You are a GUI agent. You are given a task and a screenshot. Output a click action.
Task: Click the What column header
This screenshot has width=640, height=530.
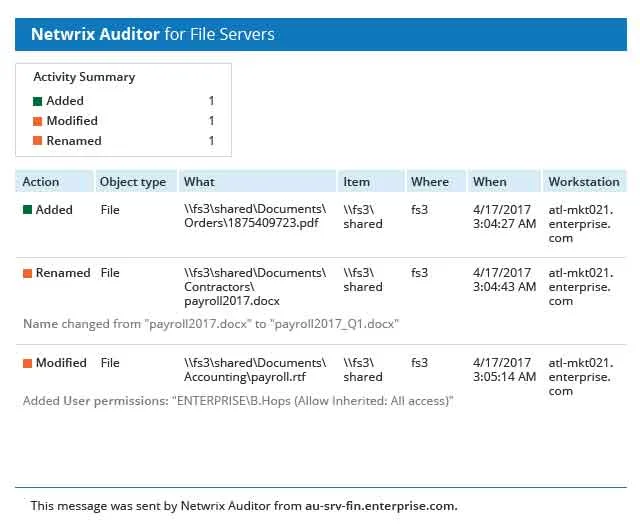pos(258,182)
